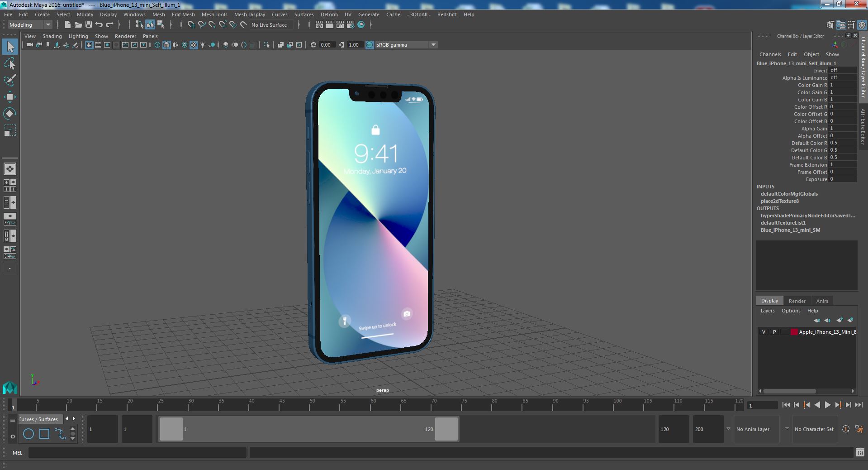The image size is (868, 470).
Task: Enable smooth shade all display
Action: 166,45
